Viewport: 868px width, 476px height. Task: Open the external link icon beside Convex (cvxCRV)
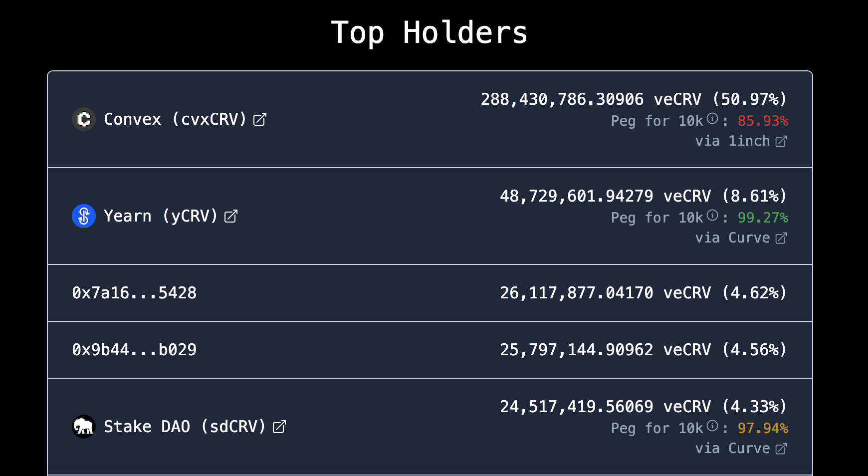pyautogui.click(x=260, y=120)
